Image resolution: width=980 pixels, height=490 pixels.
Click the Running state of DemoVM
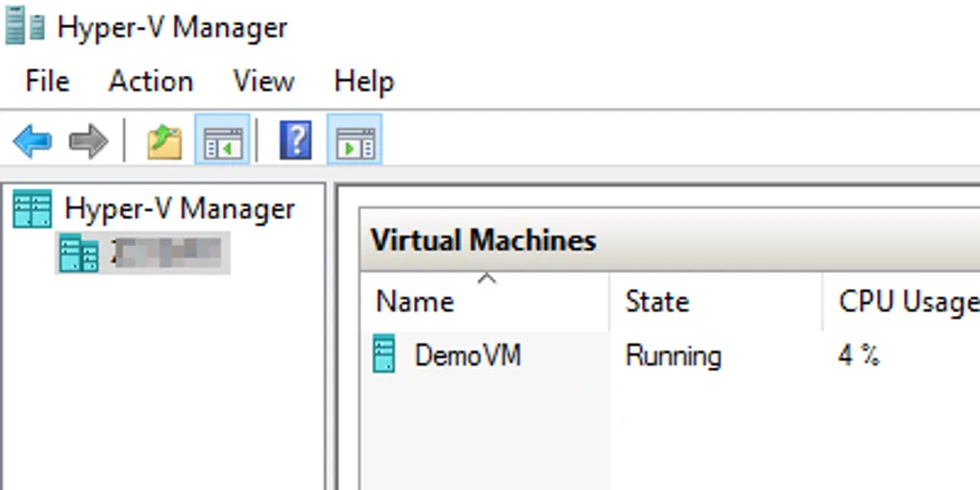point(673,355)
